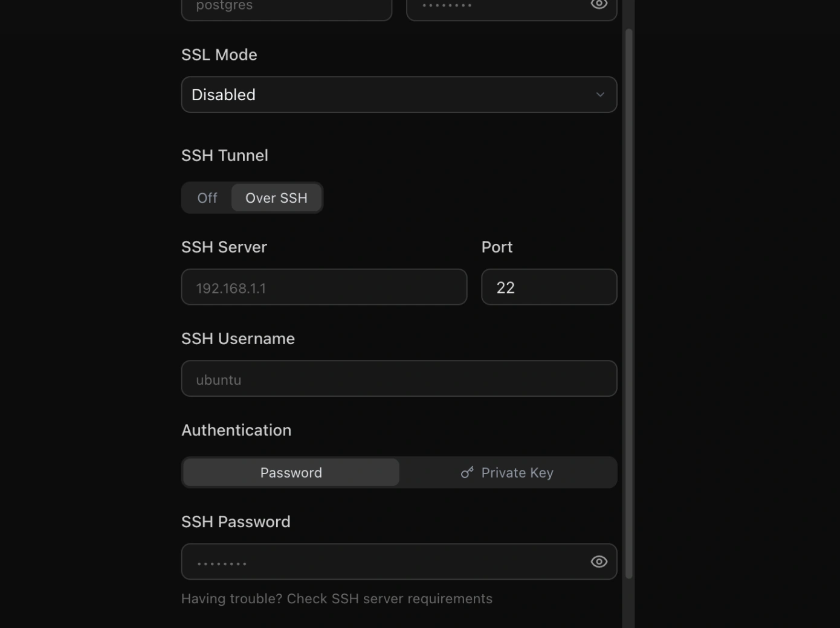Select the Off tab under SSH Tunnel
This screenshot has width=840, height=628.
click(x=207, y=197)
